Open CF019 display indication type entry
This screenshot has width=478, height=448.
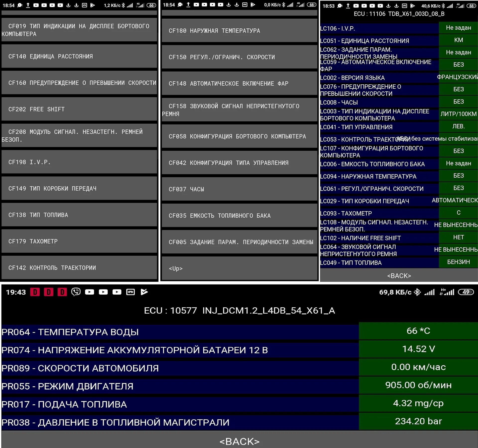(79, 30)
